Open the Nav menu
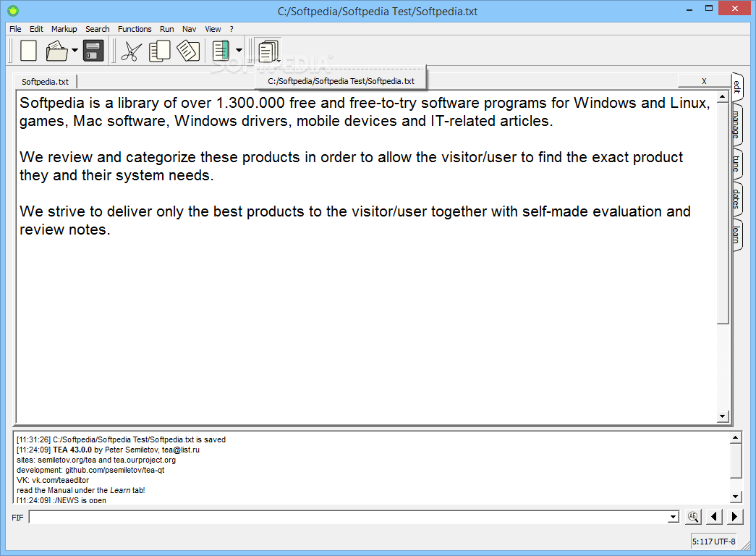This screenshot has width=756, height=556. coord(189,29)
